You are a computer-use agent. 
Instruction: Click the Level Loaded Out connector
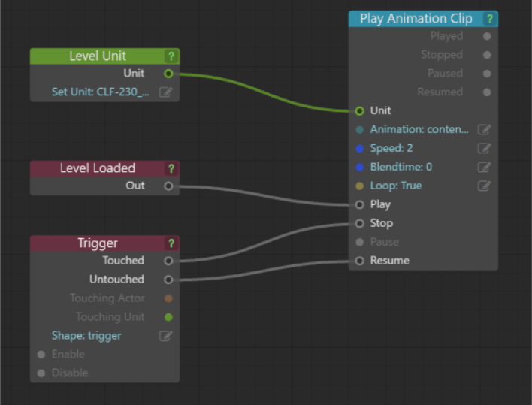click(168, 186)
